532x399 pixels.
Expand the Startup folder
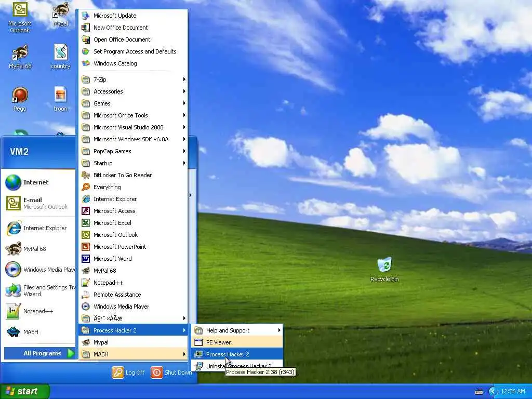click(x=133, y=163)
